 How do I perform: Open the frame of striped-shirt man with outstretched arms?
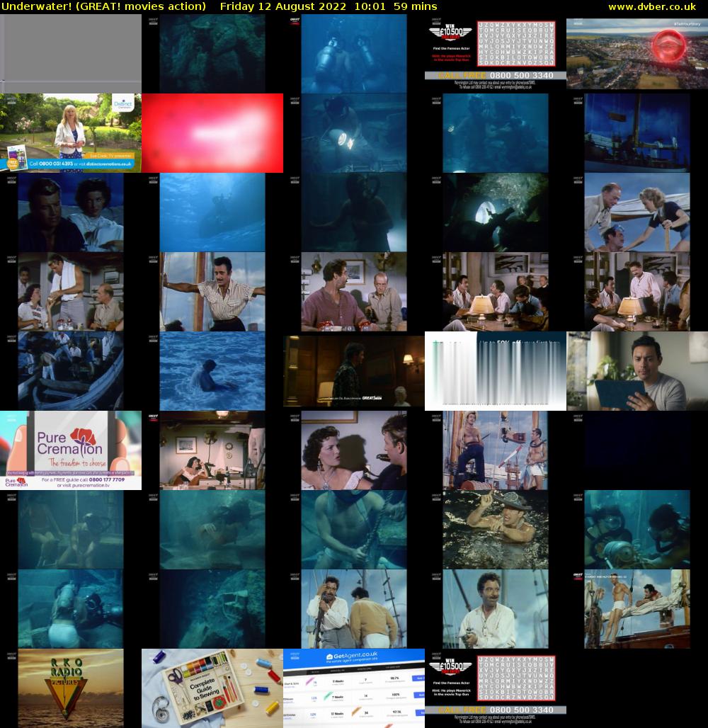coord(212,292)
